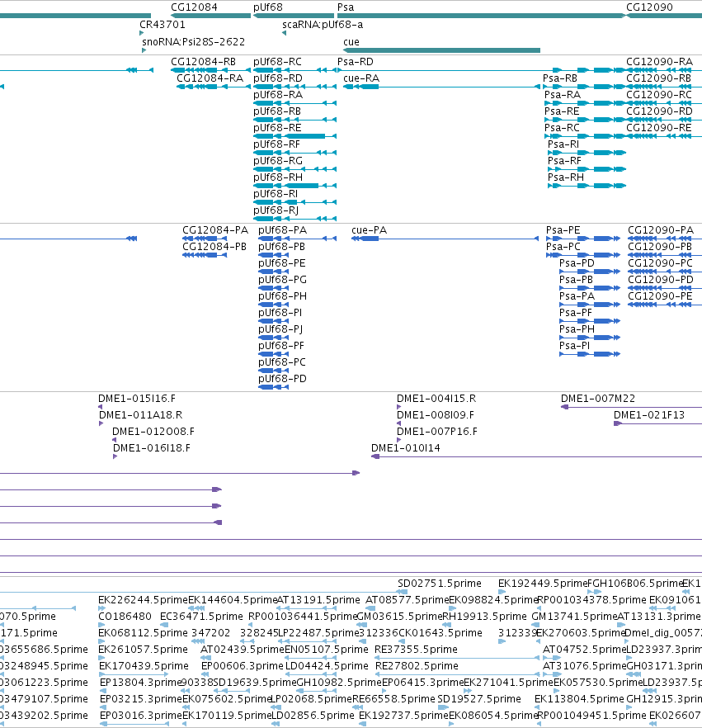Screen dimensions: 702x728
Task: Select transcript CG12084-RB
Action: click(203, 62)
